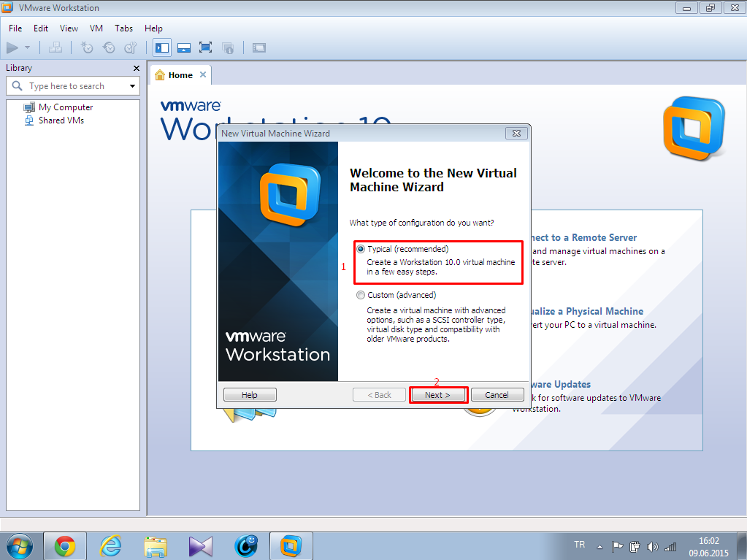Open the blue C smiley taskbar app
Viewport: 747px width, 560px height.
click(246, 545)
